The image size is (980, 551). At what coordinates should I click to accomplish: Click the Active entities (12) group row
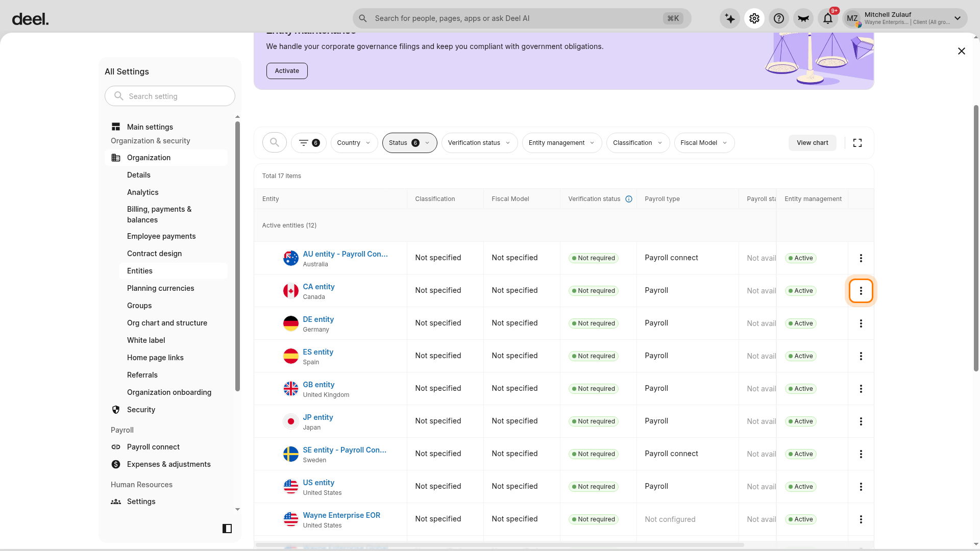coord(563,226)
